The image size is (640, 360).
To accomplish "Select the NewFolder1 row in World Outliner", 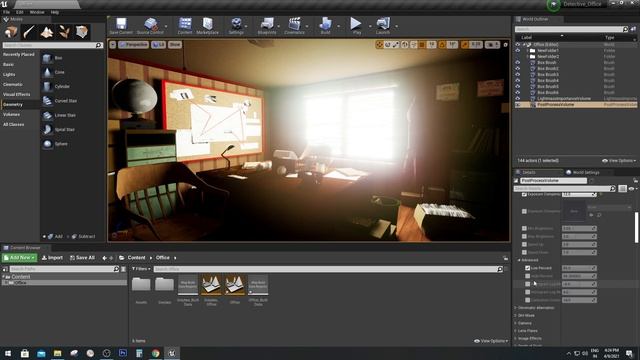I will click(576, 51).
